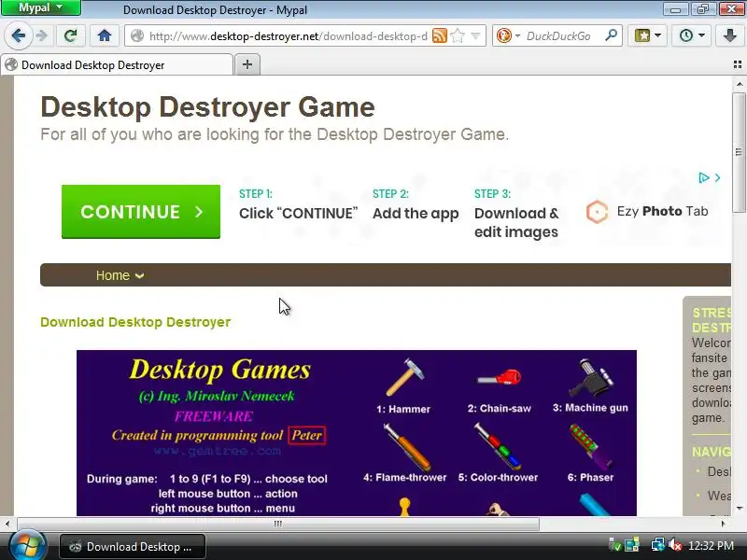Click the vertical scrollbar thumb
The height and width of the screenshot is (560, 747).
tap(740, 152)
